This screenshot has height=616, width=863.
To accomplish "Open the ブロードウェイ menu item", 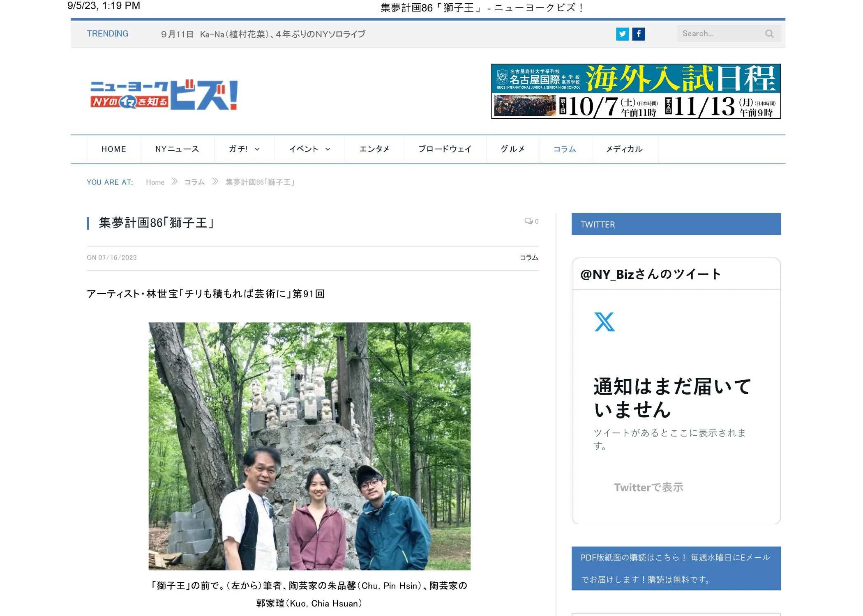I will (445, 149).
